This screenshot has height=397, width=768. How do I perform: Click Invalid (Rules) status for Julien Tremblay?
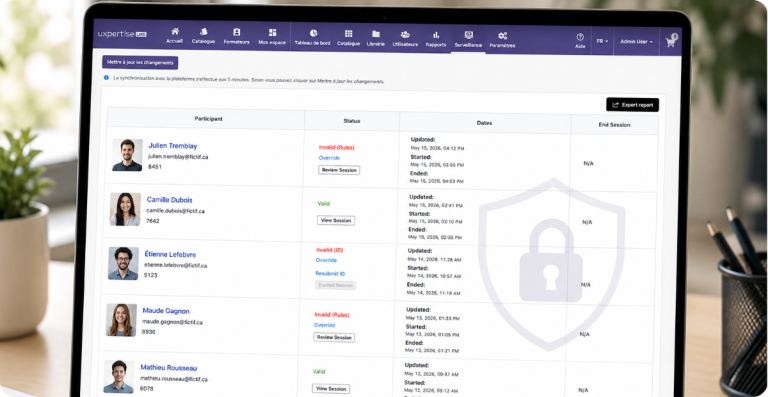pos(336,147)
